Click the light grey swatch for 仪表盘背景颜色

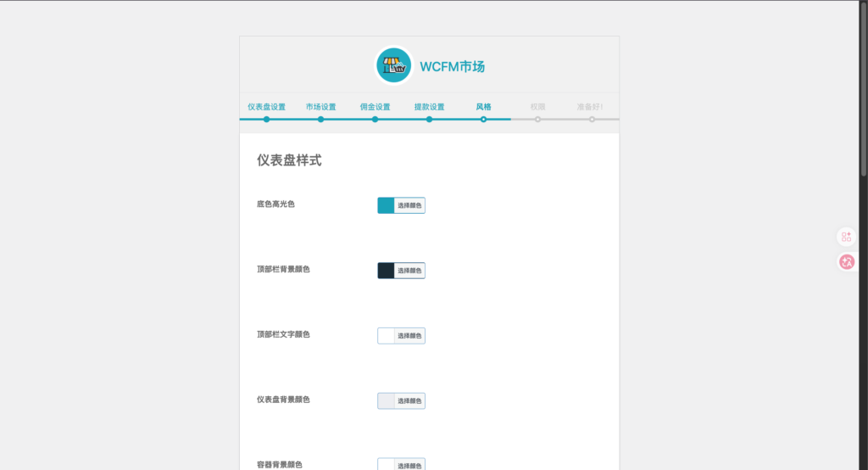[x=386, y=400]
